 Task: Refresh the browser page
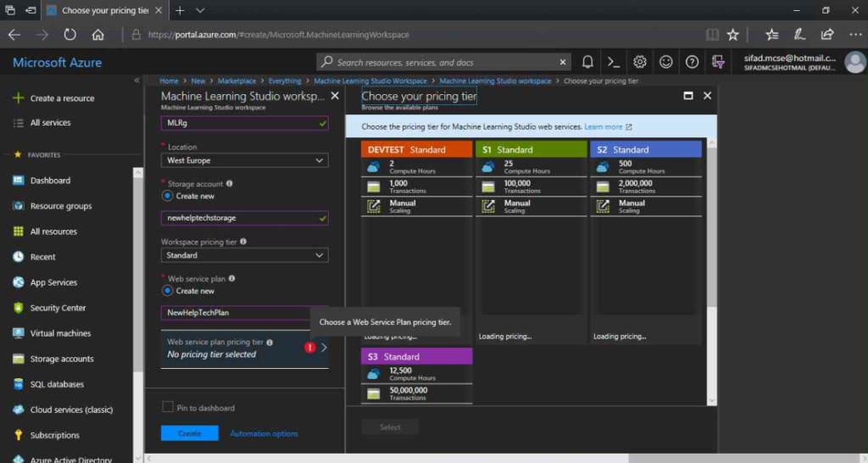[x=70, y=34]
